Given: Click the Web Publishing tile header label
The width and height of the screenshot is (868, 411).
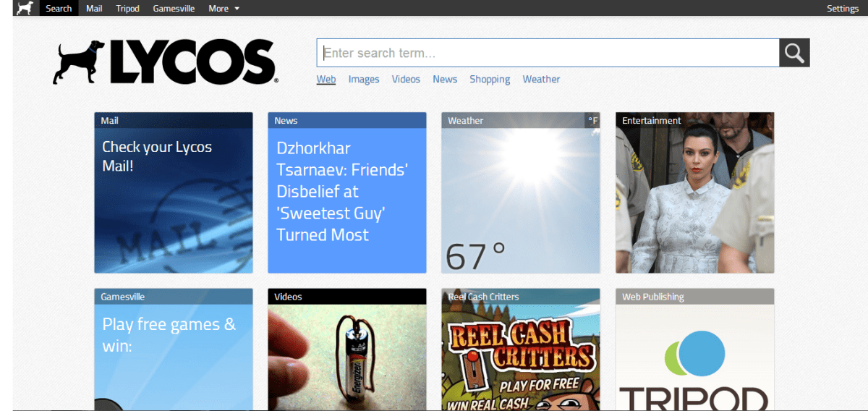Looking at the screenshot, I should click(653, 297).
